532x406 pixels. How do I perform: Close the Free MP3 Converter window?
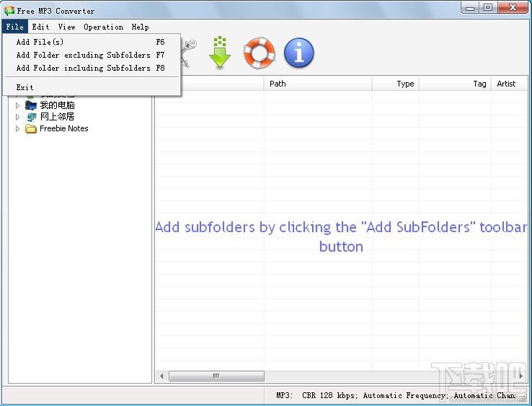tap(513, 8)
